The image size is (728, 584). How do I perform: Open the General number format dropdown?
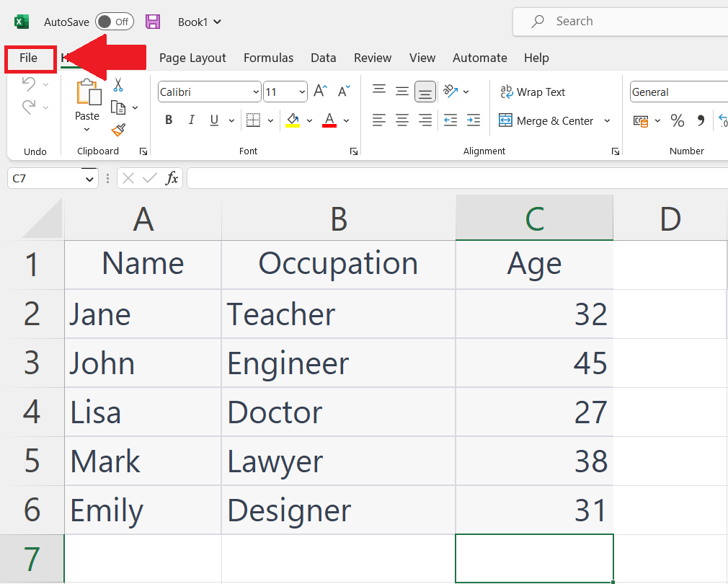click(678, 92)
